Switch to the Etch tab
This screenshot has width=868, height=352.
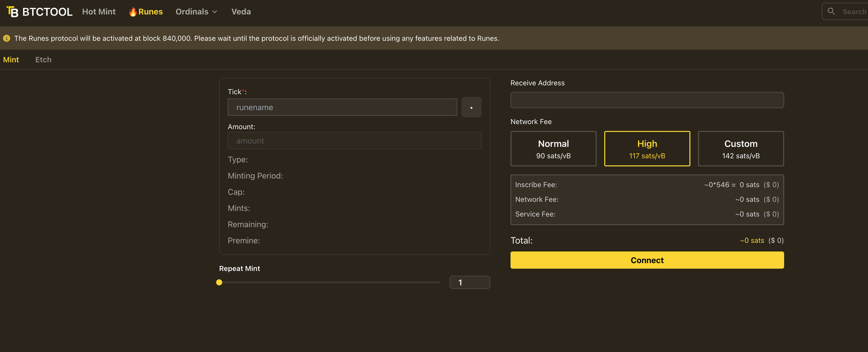(43, 60)
